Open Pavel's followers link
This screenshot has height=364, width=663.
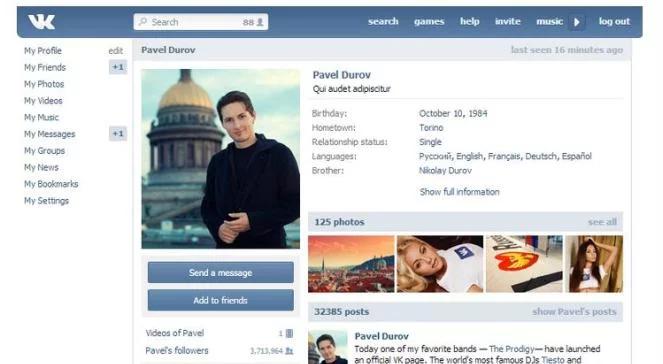[x=177, y=351]
